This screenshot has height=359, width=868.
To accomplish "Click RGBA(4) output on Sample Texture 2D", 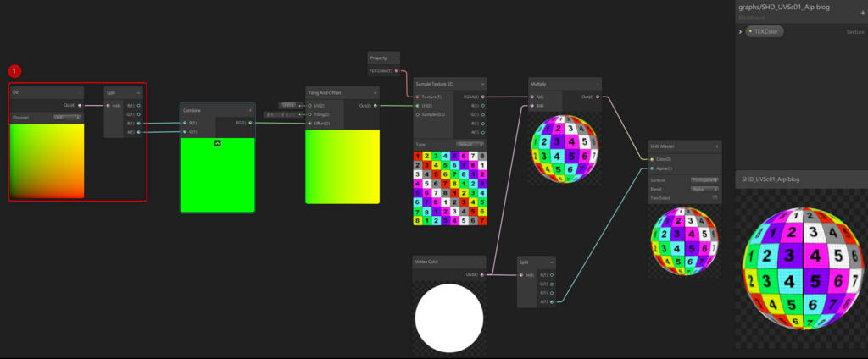I will click(482, 97).
